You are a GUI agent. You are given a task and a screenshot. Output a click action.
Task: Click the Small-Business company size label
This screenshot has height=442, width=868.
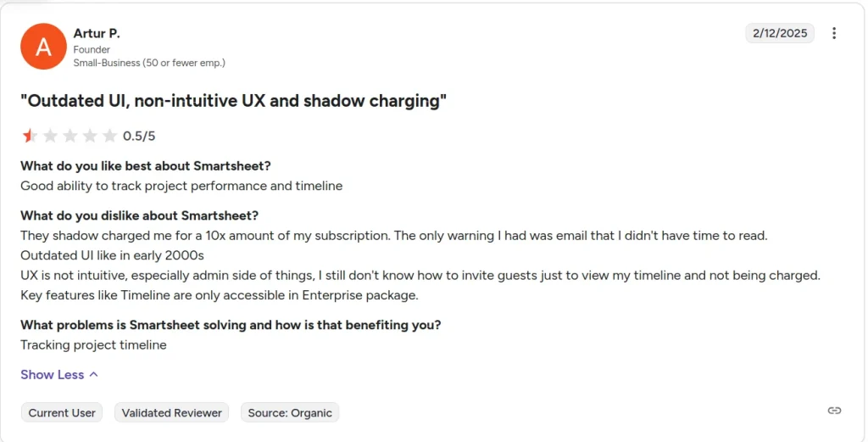(149, 63)
